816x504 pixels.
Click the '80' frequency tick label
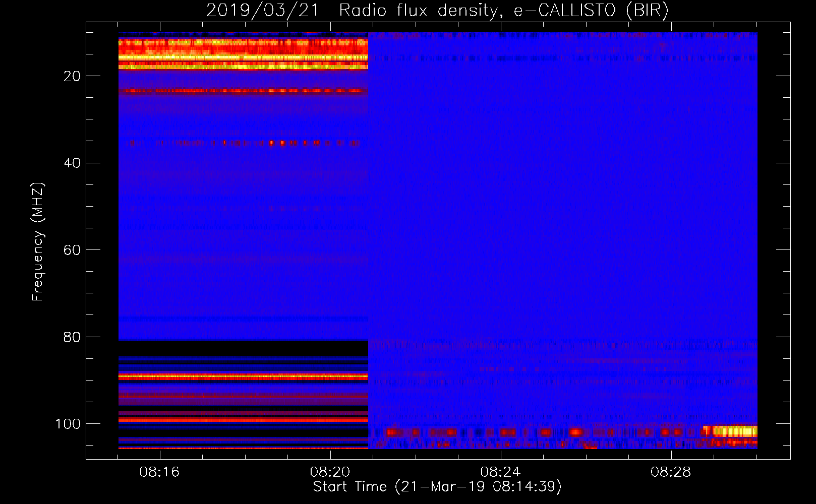click(72, 337)
